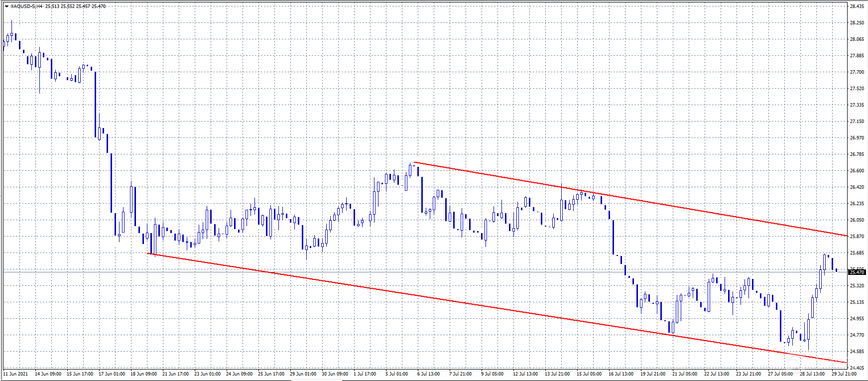Click the 24.770 price axis label

pyautogui.click(x=857, y=335)
